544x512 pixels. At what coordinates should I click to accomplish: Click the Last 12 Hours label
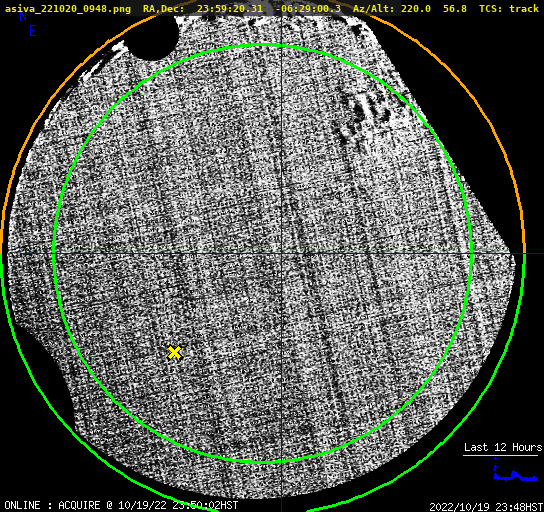[x=503, y=447]
